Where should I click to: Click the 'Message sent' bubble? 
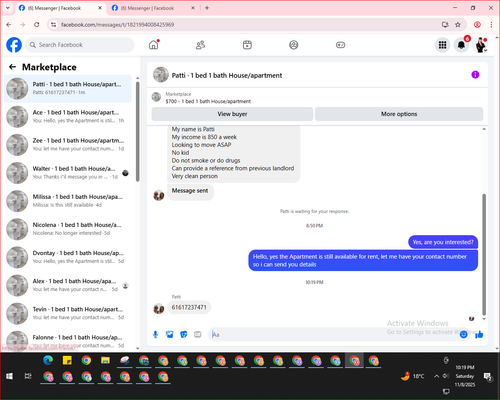click(190, 191)
